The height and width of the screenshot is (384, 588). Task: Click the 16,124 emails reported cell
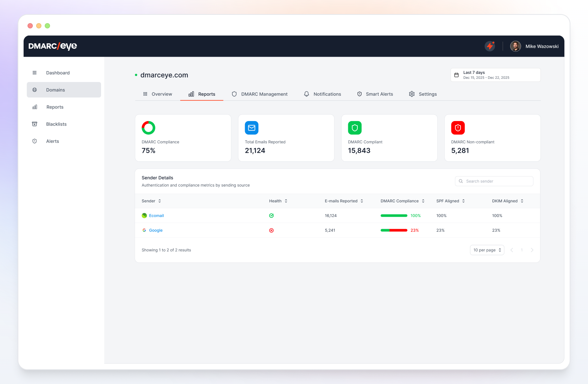(x=331, y=216)
